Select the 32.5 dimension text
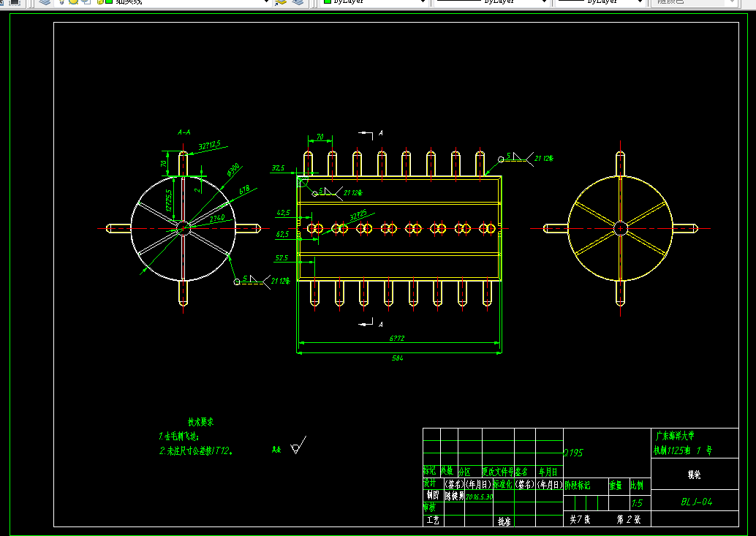756x536 pixels. [x=278, y=167]
